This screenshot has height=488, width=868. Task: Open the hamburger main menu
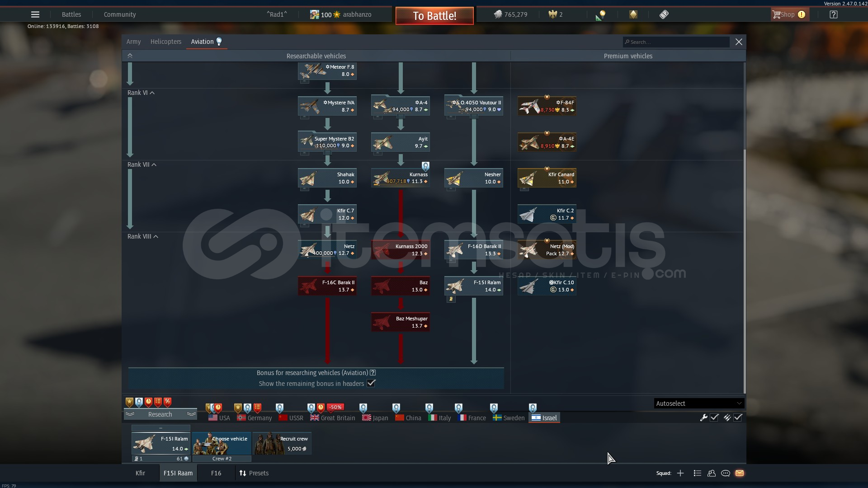click(35, 14)
